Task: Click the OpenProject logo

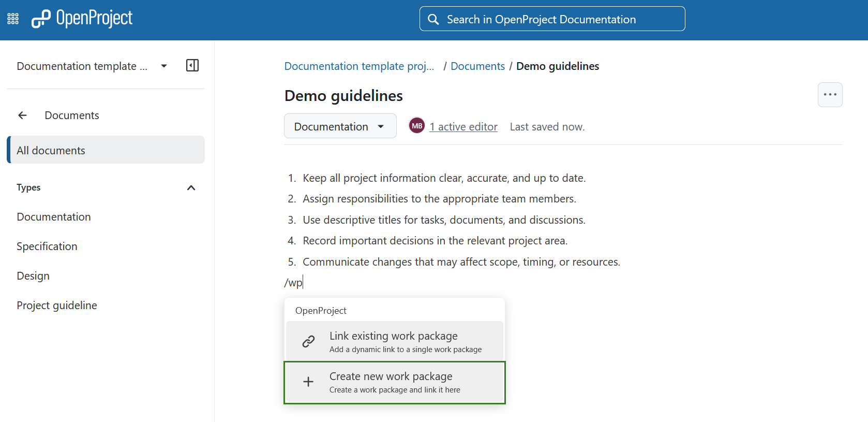Action: tap(82, 19)
